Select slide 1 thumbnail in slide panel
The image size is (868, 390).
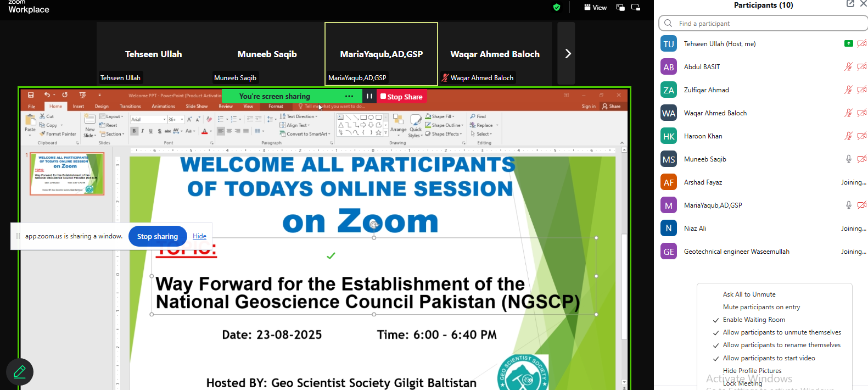(x=67, y=174)
